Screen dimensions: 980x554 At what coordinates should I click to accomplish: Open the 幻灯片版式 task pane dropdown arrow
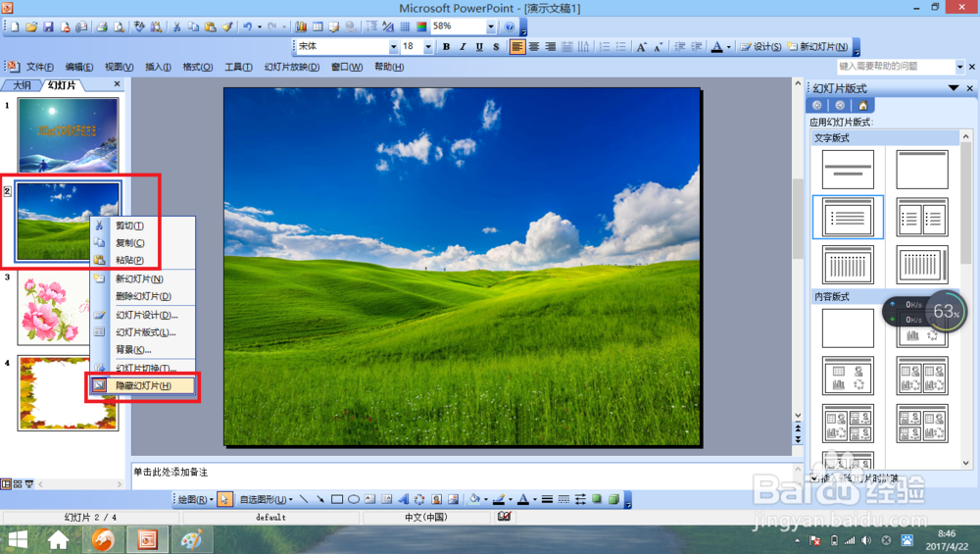954,88
